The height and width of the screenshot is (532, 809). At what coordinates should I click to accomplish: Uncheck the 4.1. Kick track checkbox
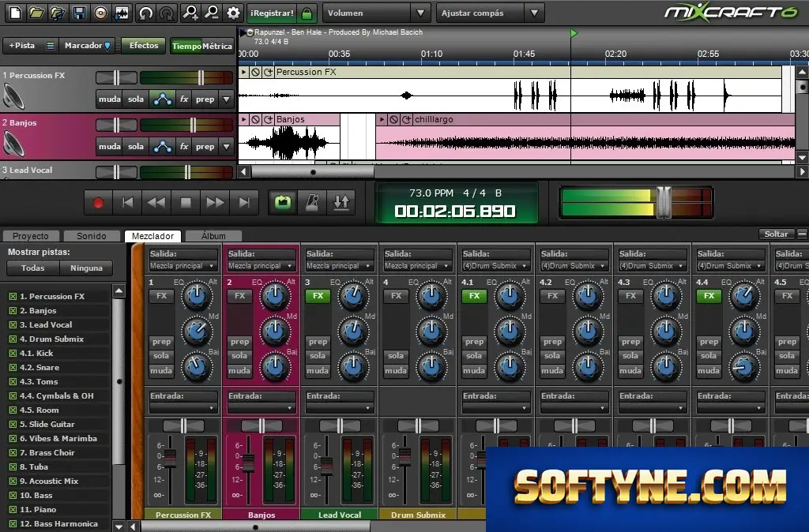(13, 354)
